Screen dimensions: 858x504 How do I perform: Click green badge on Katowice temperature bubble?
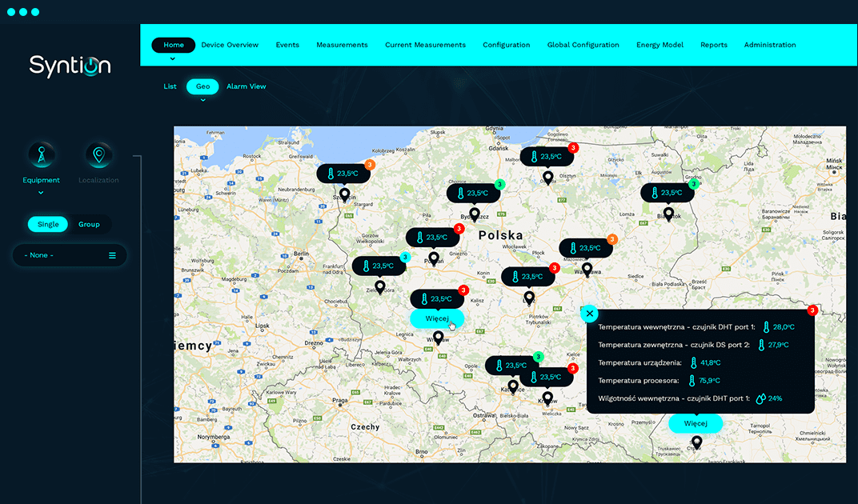click(x=538, y=357)
